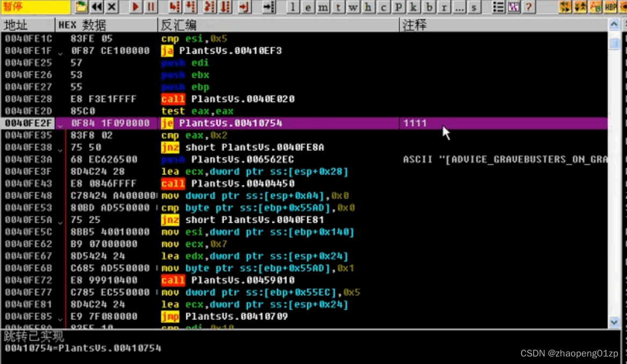Click the 注释 column header
The width and height of the screenshot is (627, 364).
coord(504,25)
